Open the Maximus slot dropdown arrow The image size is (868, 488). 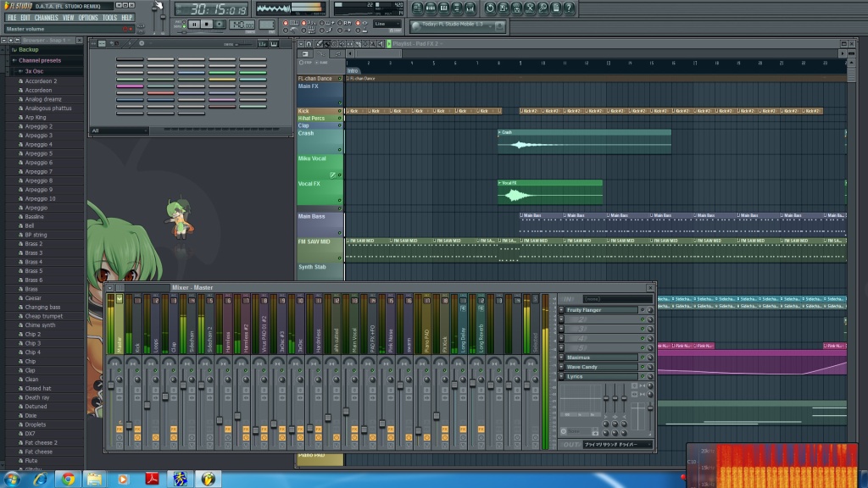(x=561, y=358)
